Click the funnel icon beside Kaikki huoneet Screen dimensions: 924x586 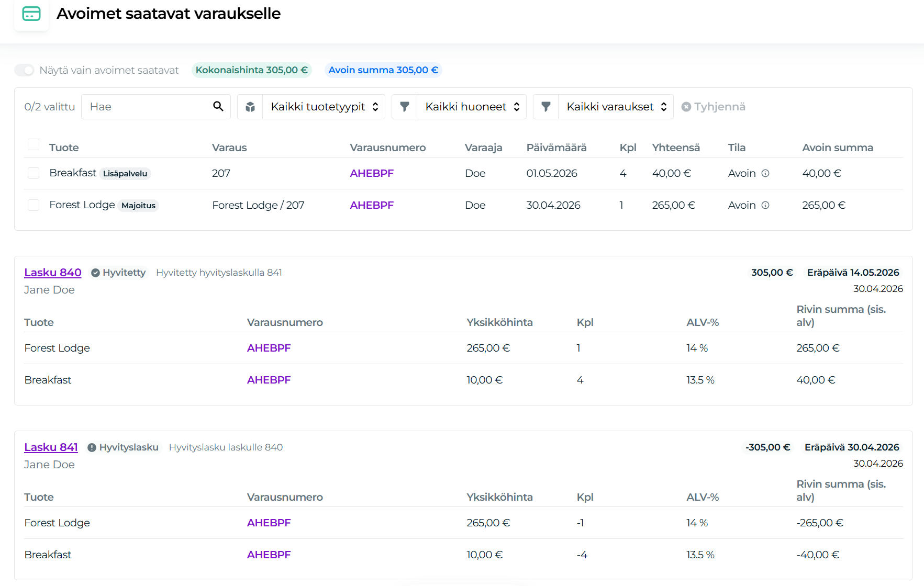(x=404, y=107)
